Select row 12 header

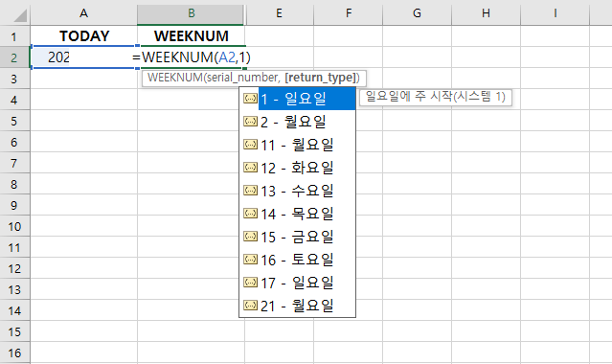tap(14, 269)
